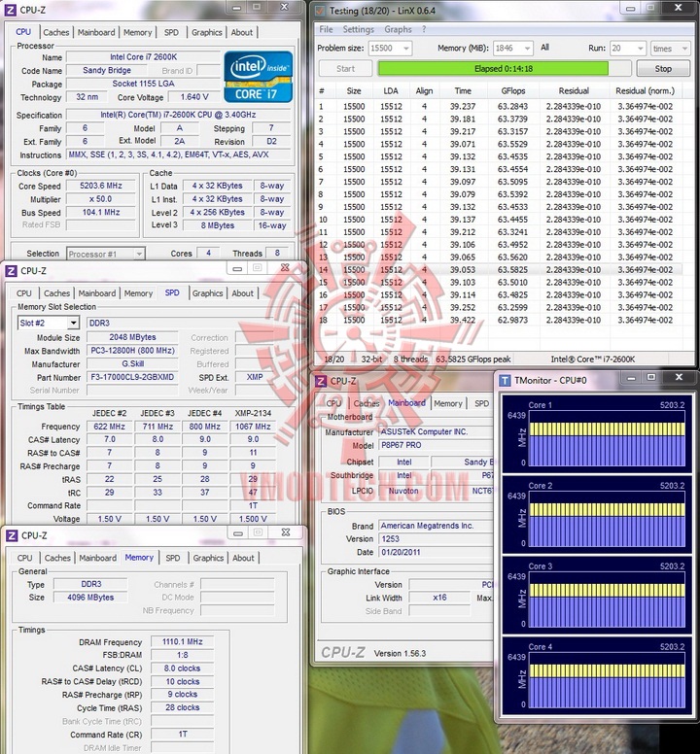
Task: Click the GFlops column header in LinX
Action: 513,91
